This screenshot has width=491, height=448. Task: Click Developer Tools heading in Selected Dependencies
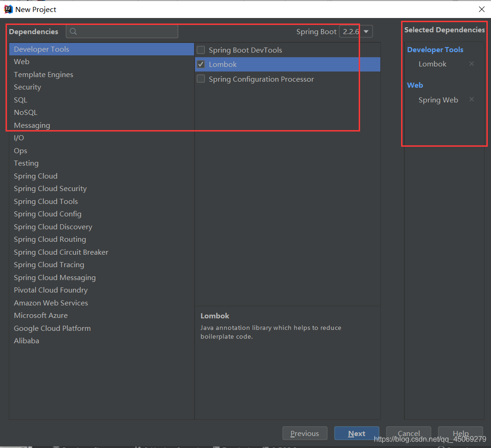(x=435, y=49)
